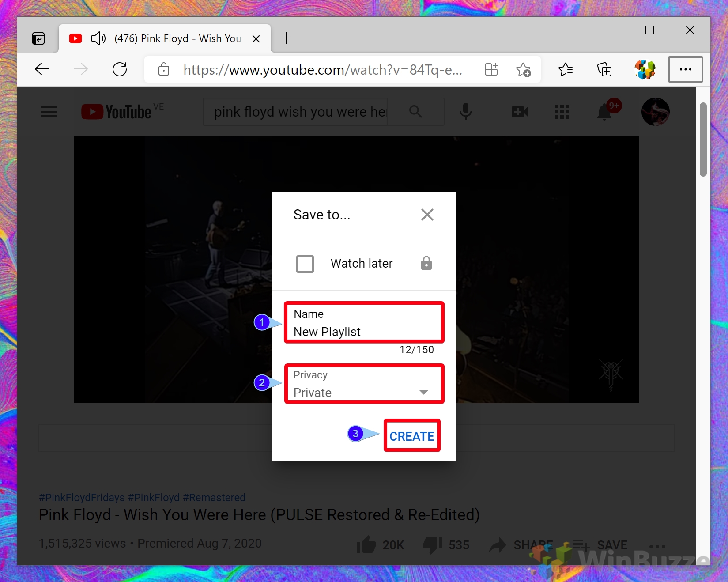Go forward one page
This screenshot has height=582, width=728.
click(80, 69)
